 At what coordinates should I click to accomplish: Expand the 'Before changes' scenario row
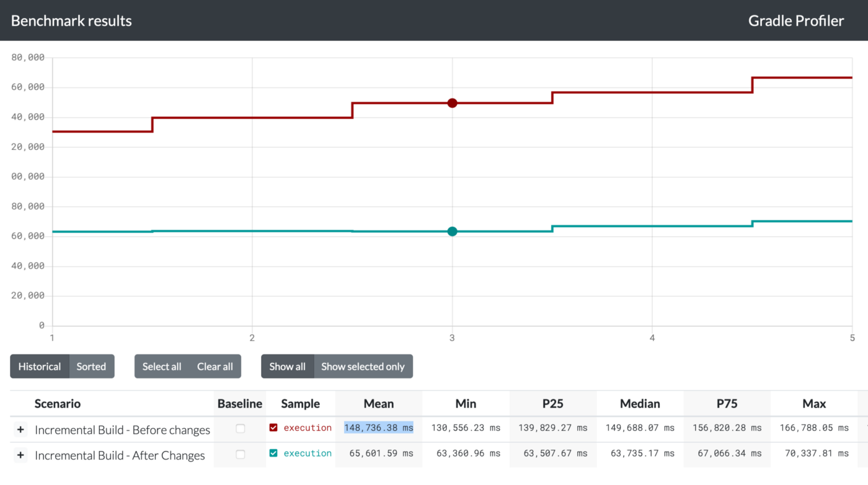coord(20,429)
